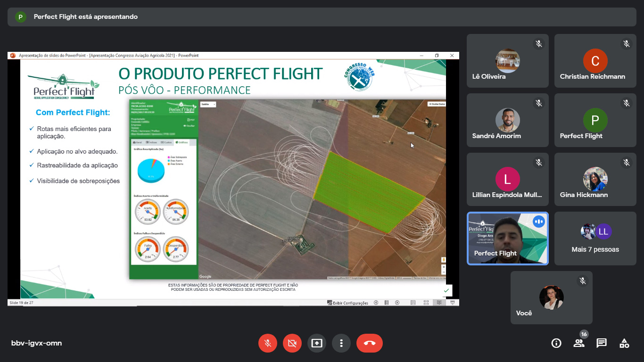Toggle the muted microphone button

pyautogui.click(x=268, y=343)
